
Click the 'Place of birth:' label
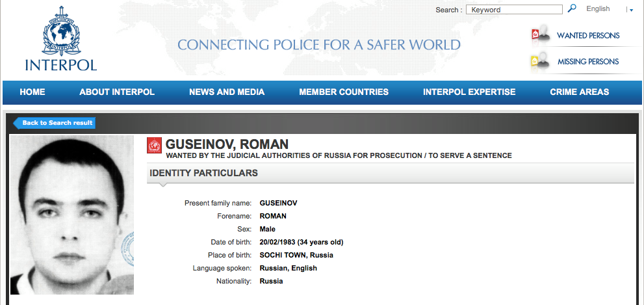pos(229,256)
